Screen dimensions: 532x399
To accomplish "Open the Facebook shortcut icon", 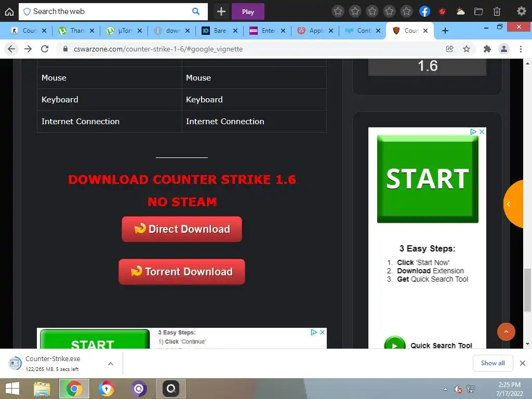I will (424, 11).
